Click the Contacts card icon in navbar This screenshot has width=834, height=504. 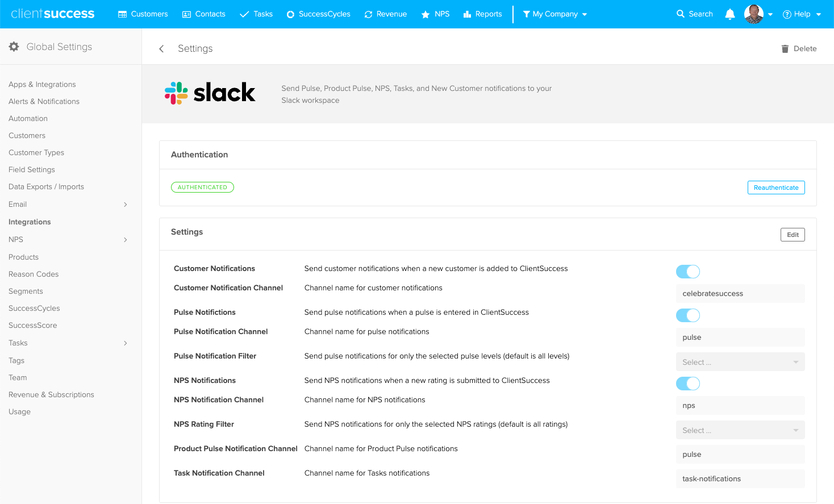[x=186, y=14]
